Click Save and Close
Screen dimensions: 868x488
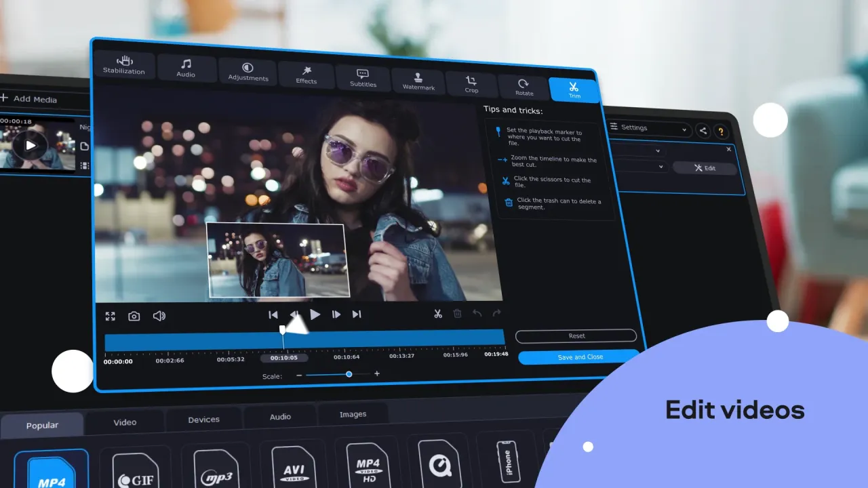(x=580, y=357)
